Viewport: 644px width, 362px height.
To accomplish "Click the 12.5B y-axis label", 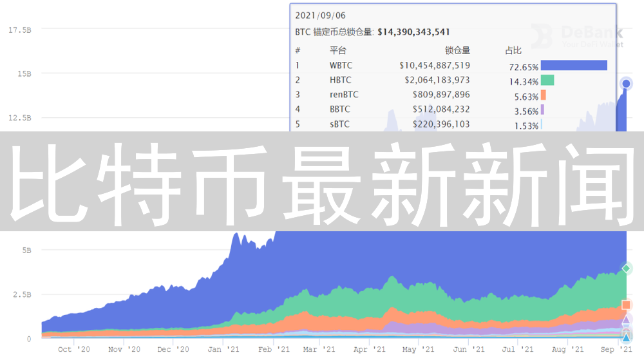I will (x=19, y=118).
